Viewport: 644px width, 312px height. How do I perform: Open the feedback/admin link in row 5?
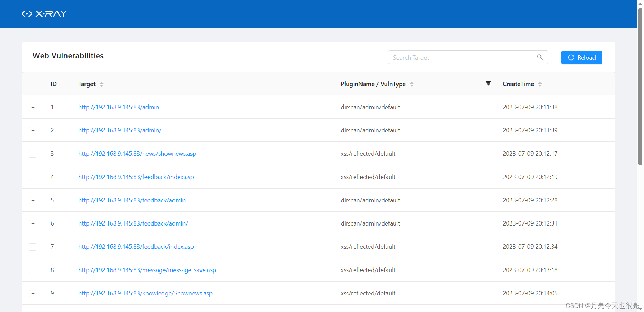(x=132, y=200)
